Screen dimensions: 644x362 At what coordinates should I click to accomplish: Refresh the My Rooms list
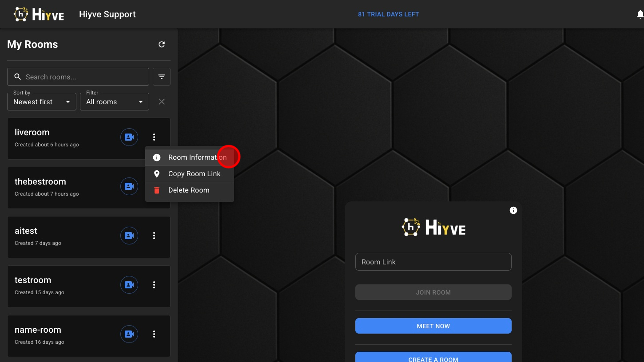coord(162,44)
